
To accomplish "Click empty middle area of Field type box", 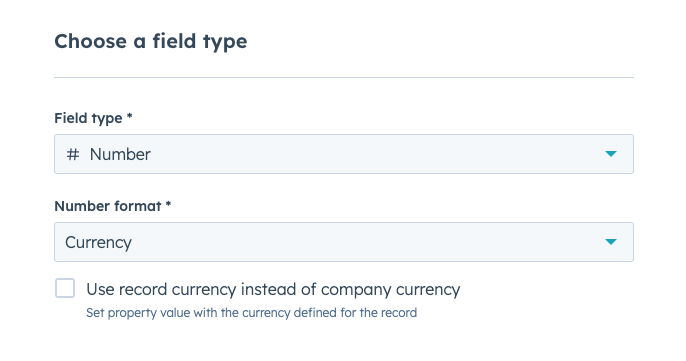I will pyautogui.click(x=376, y=154).
